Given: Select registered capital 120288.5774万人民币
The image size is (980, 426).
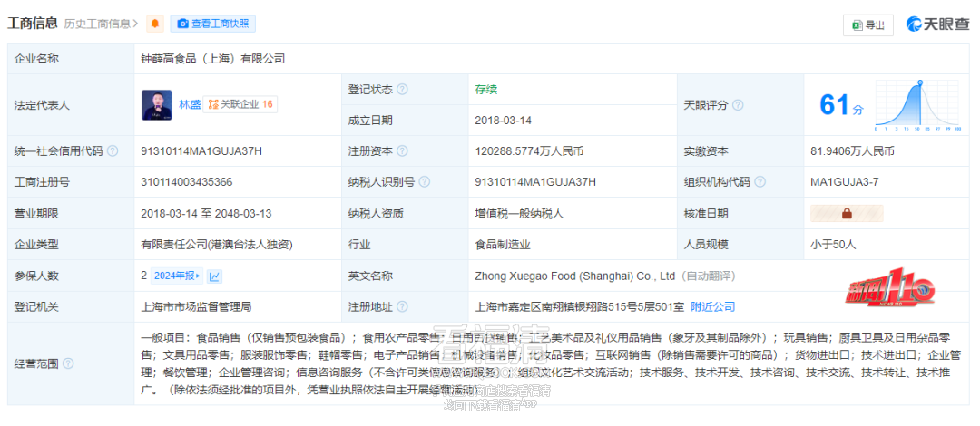Looking at the screenshot, I should (x=529, y=151).
